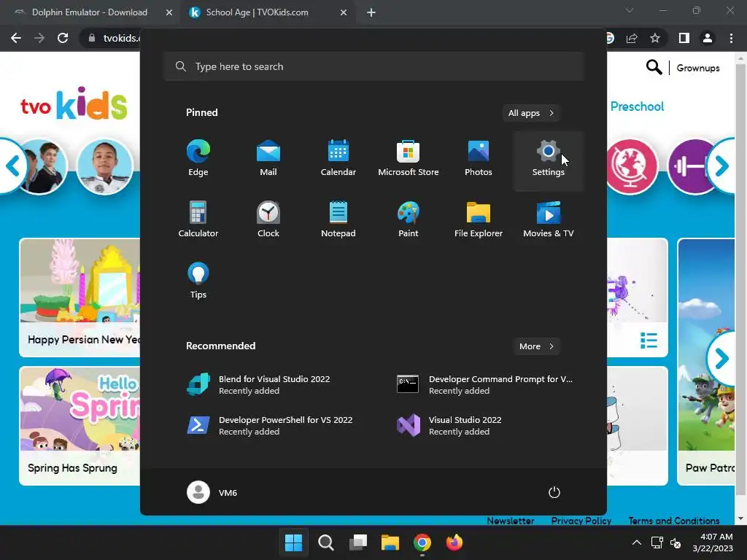
Task: Click the power button icon
Action: (x=554, y=492)
